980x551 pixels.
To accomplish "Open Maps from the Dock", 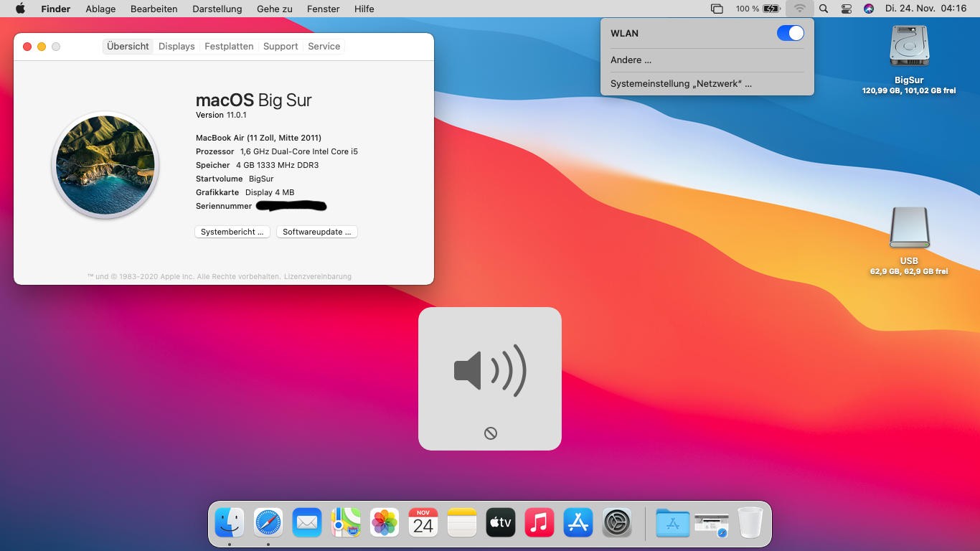I will pyautogui.click(x=346, y=522).
